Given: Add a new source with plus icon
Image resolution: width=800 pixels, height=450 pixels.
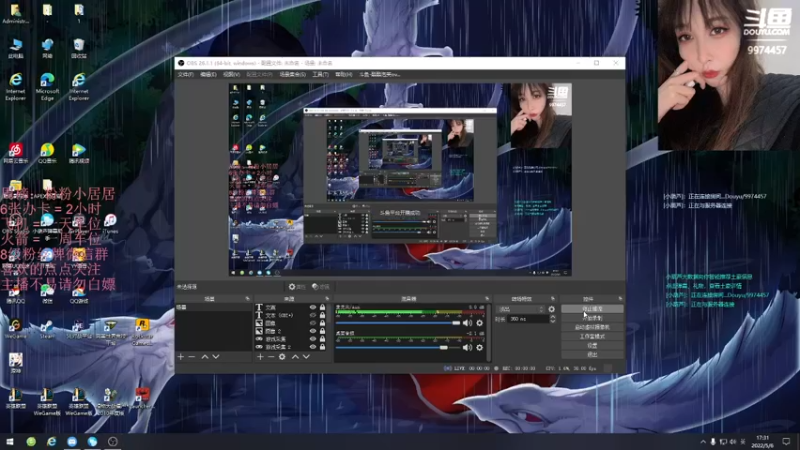Looking at the screenshot, I should (x=260, y=357).
